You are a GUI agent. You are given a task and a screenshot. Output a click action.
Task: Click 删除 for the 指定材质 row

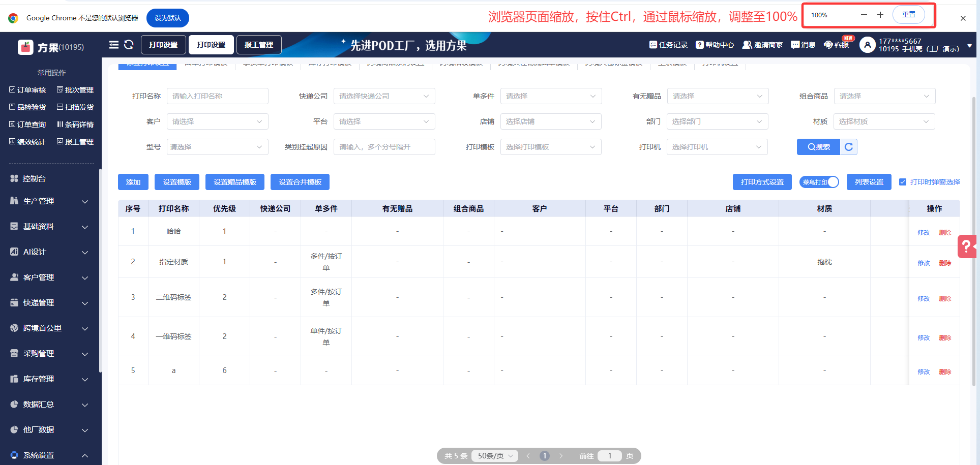(945, 263)
